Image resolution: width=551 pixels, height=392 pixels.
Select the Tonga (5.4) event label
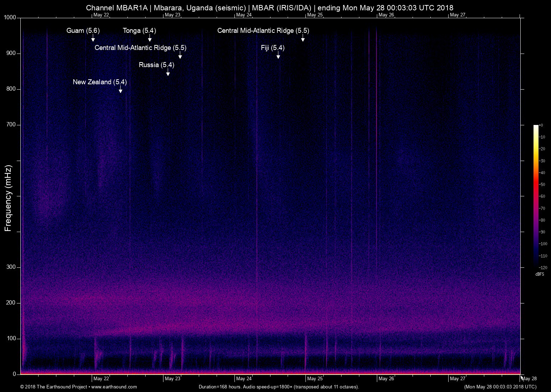coord(139,31)
